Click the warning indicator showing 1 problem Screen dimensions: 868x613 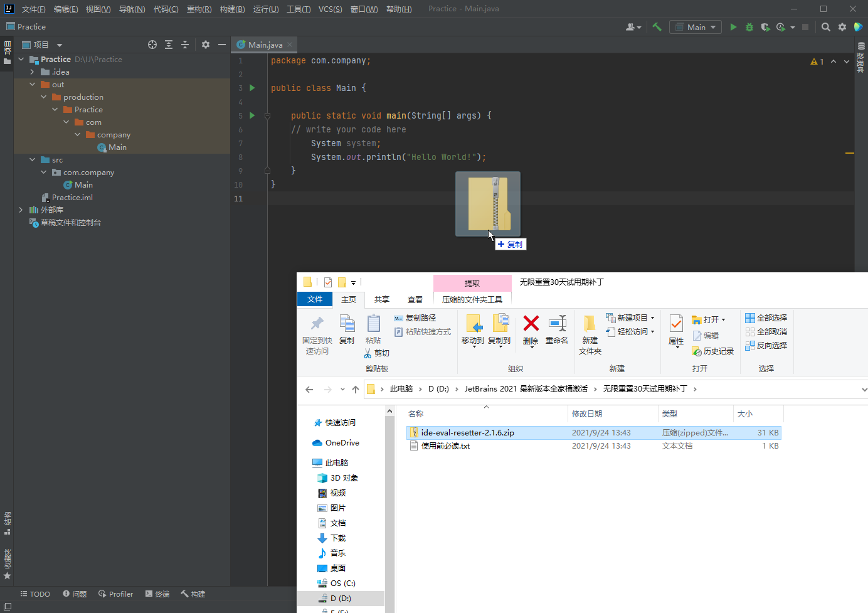817,61
